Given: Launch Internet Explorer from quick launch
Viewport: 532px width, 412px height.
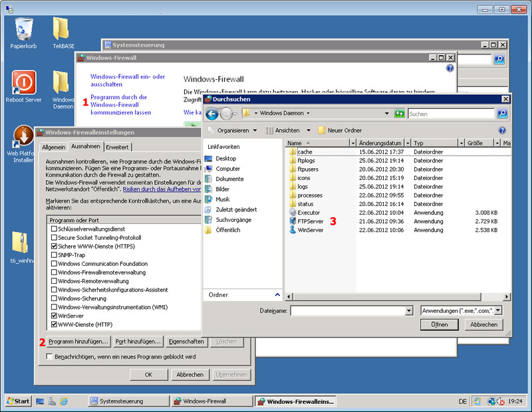Looking at the screenshot, I should [x=64, y=401].
